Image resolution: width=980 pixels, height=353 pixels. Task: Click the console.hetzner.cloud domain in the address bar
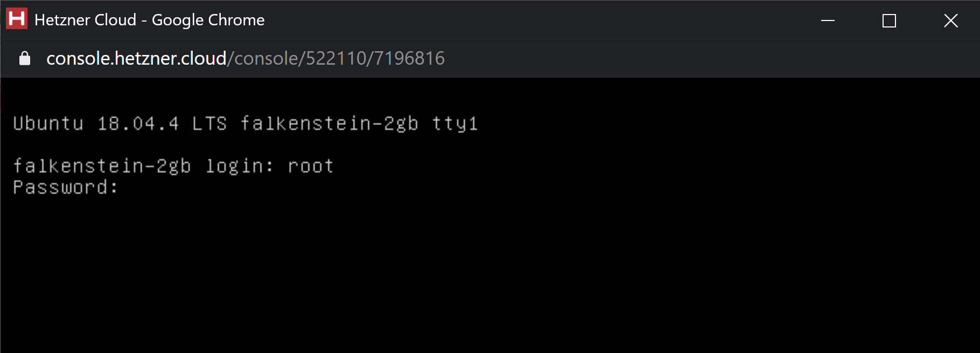click(x=136, y=58)
